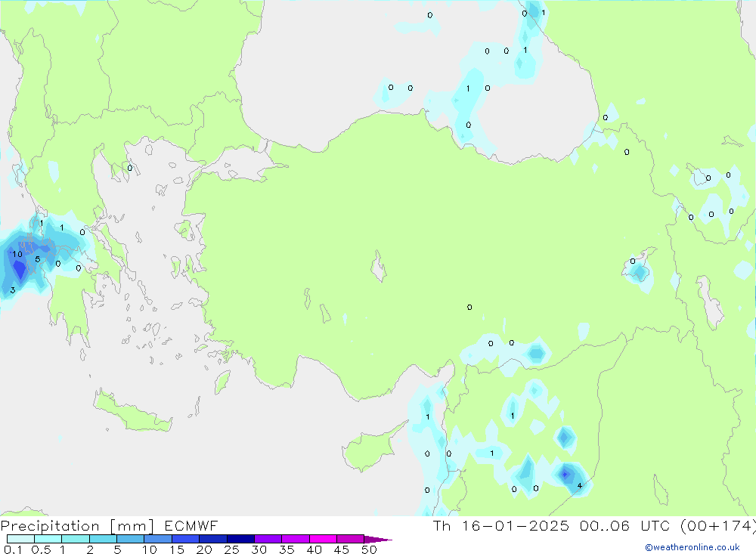Select the lightest cyan 0.1–0.5 mm legend swatch
This screenshot has width=756, height=554.
20,539
